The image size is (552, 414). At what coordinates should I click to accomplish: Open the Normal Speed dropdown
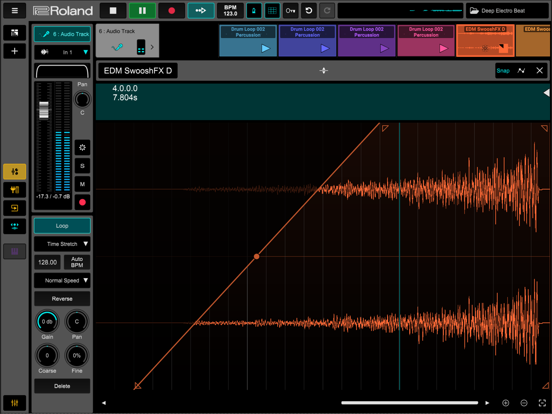[x=62, y=281]
